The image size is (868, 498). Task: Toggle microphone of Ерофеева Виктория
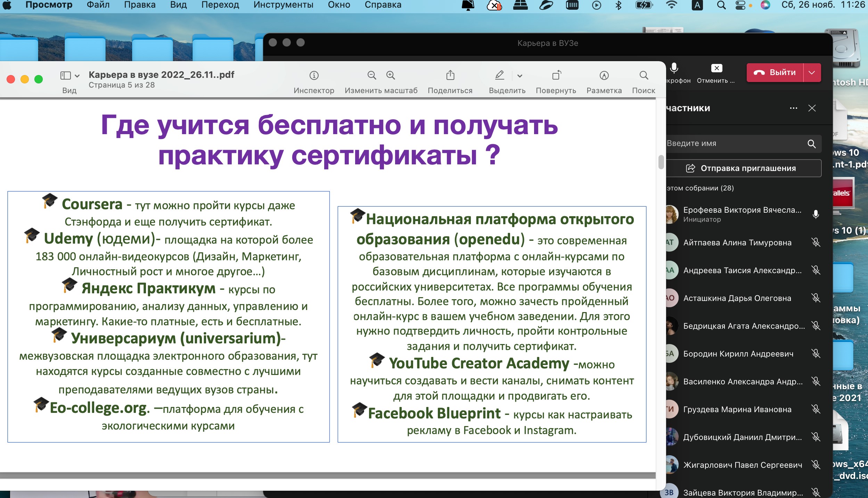(x=816, y=214)
